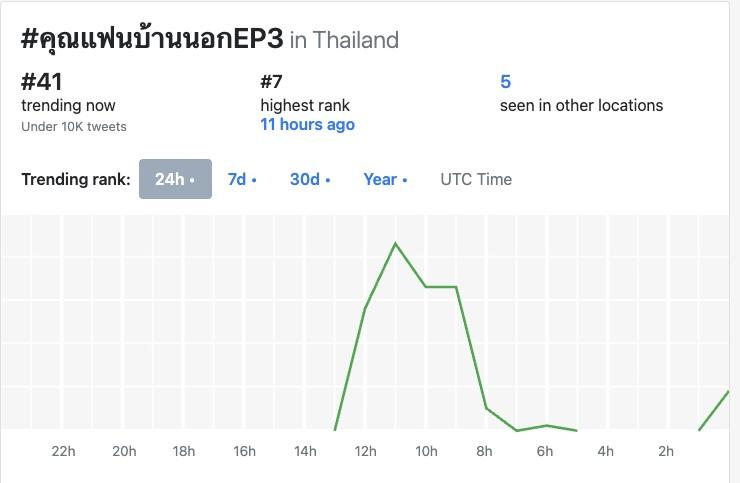Click the "in Thailand" location text
This screenshot has height=483, width=740.
pos(344,40)
